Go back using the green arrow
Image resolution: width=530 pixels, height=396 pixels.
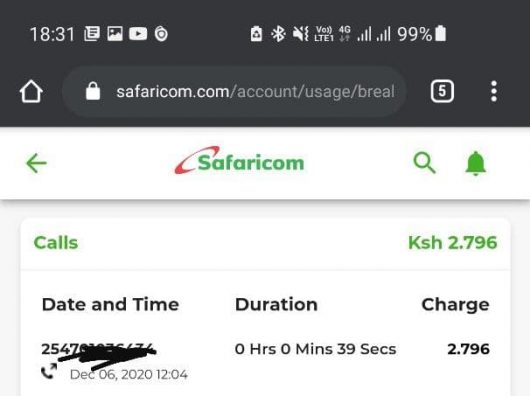(x=36, y=163)
